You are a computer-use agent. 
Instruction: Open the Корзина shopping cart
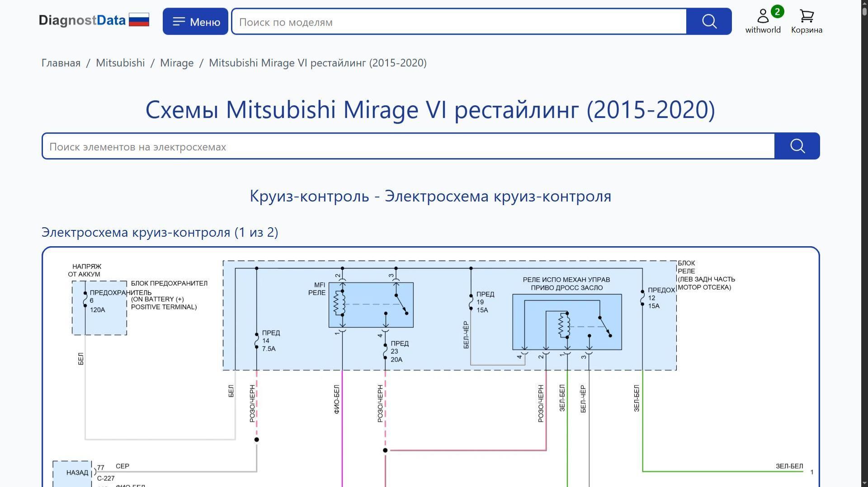click(x=807, y=21)
